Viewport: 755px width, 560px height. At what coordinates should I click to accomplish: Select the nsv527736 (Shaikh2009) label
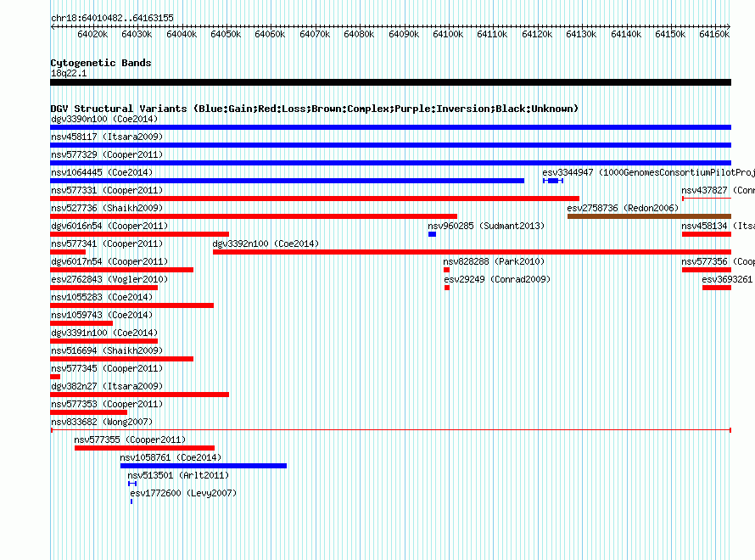tap(107, 208)
